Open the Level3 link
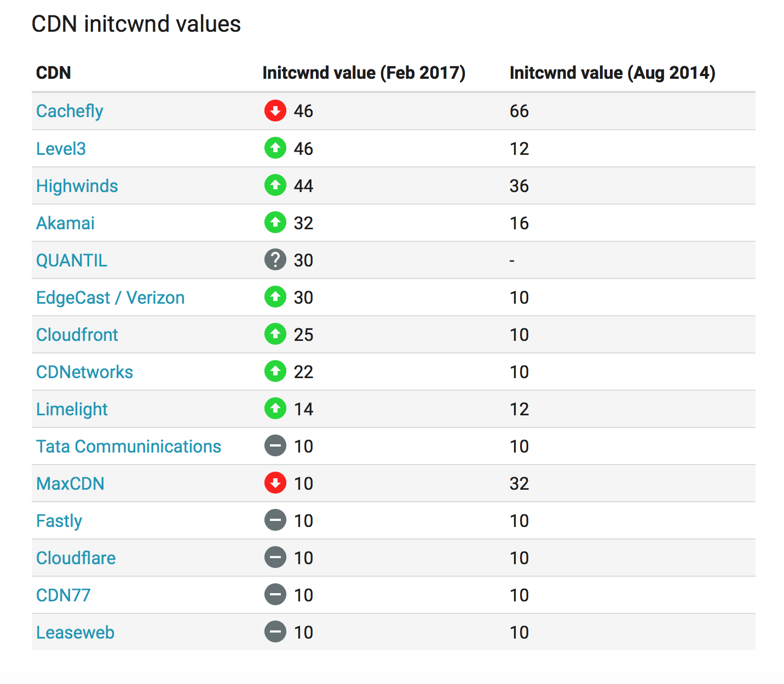The image size is (784, 684). (61, 148)
